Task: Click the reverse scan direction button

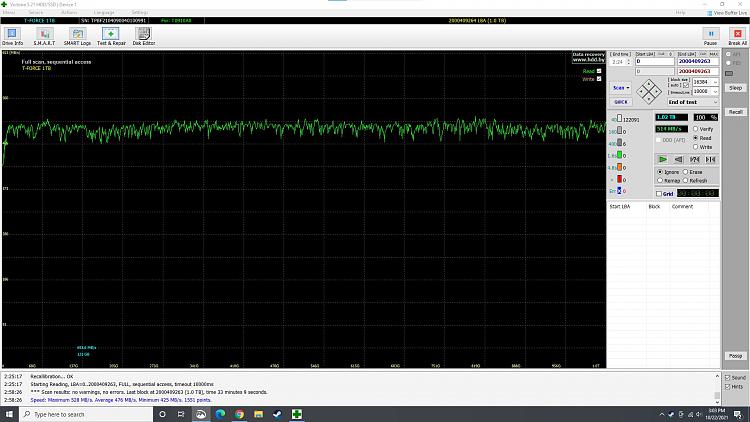Action: point(678,159)
